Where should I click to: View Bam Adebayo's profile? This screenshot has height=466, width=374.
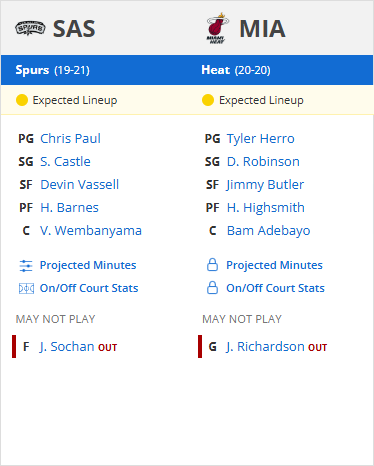coord(268,231)
